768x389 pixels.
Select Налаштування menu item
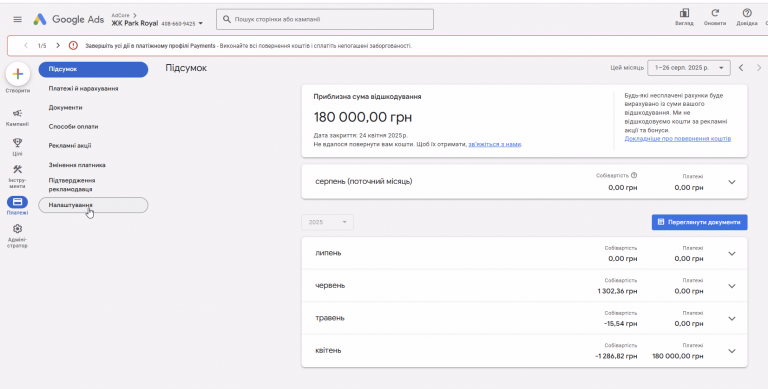tap(93, 205)
